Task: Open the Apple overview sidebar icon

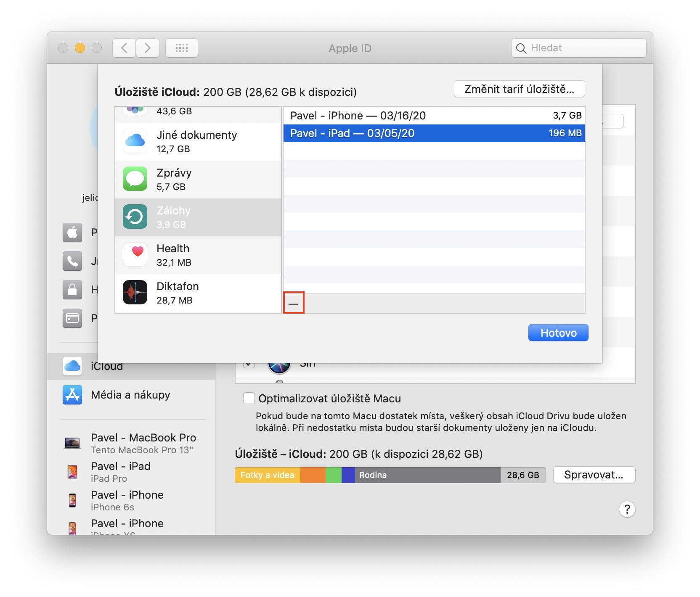Action: click(72, 232)
